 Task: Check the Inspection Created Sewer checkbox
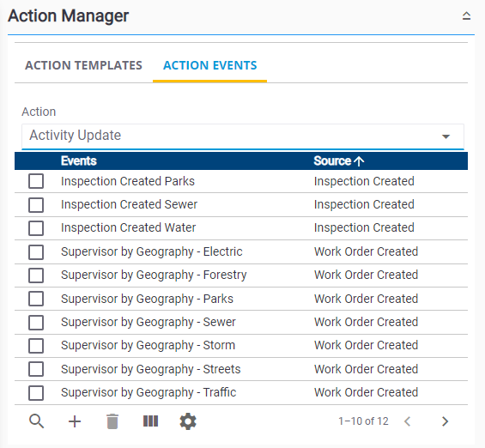pyautogui.click(x=36, y=205)
